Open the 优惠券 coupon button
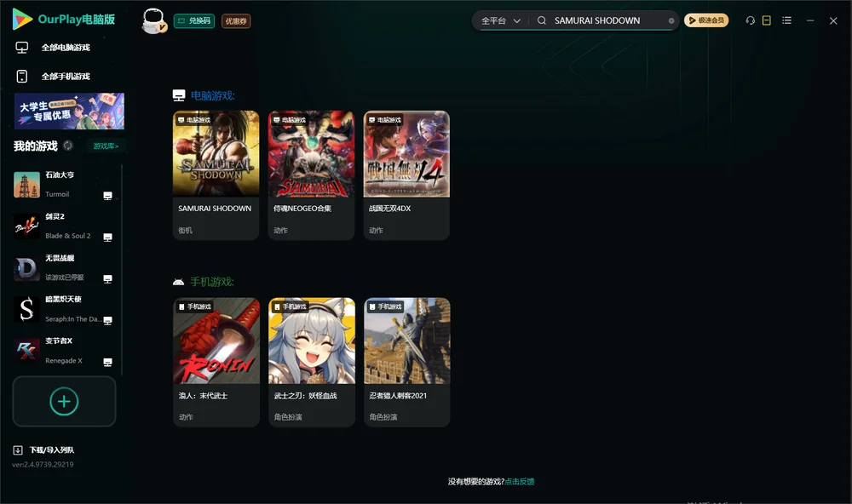Image resolution: width=852 pixels, height=504 pixels. 236,20
